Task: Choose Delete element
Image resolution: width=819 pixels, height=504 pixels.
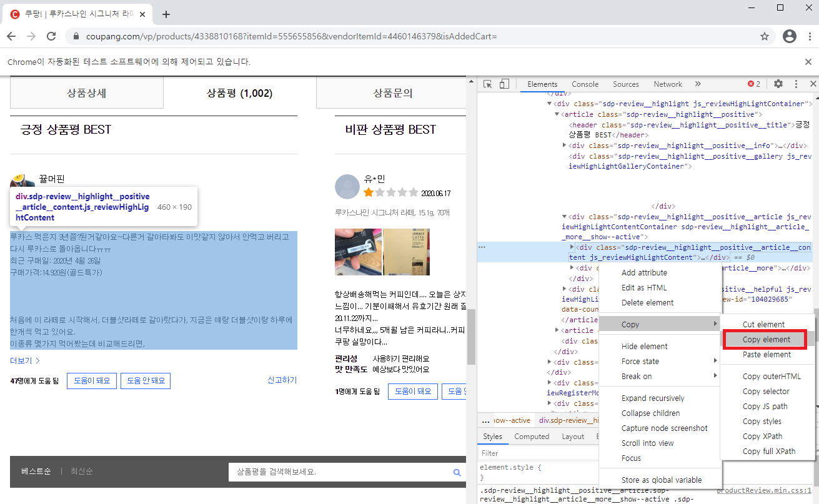Action: (x=659, y=303)
